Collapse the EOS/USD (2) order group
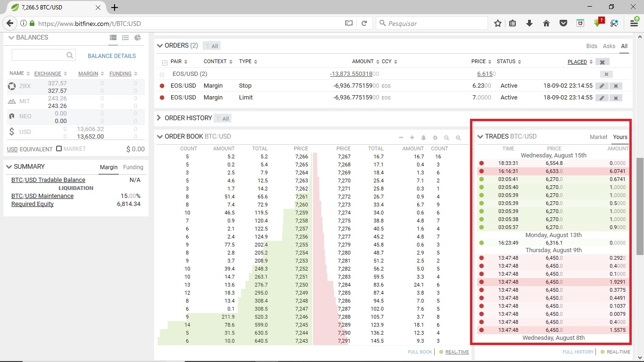This screenshot has width=644, height=362. (162, 74)
